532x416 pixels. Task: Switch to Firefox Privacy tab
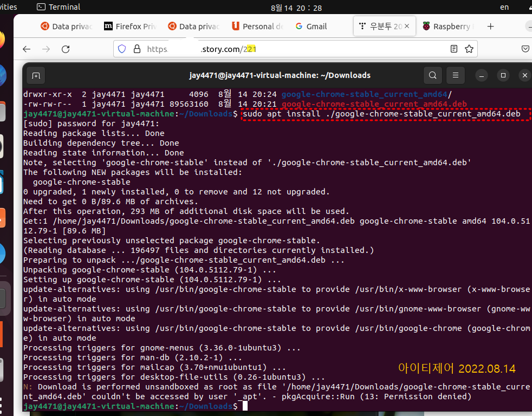point(130,27)
